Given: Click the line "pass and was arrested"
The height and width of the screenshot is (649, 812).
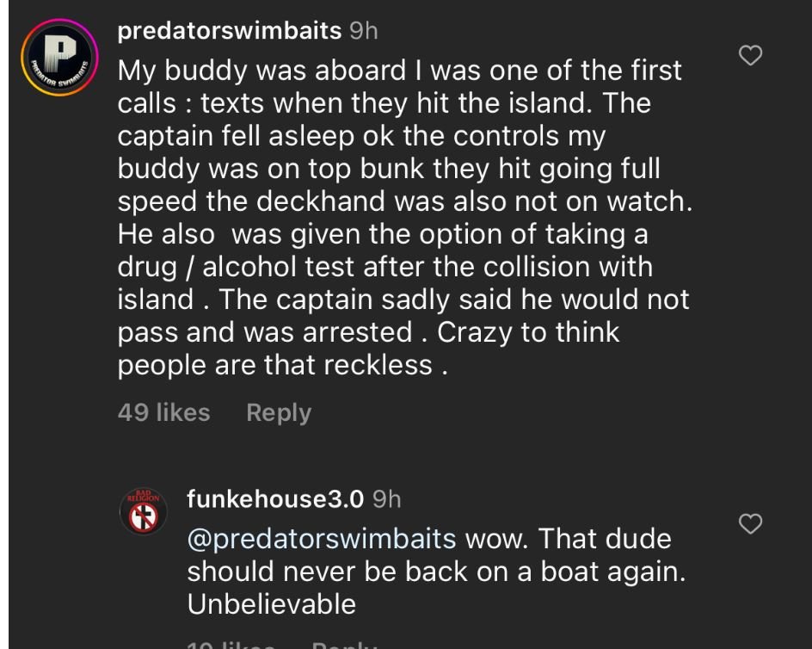Looking at the screenshot, I should click(368, 332).
